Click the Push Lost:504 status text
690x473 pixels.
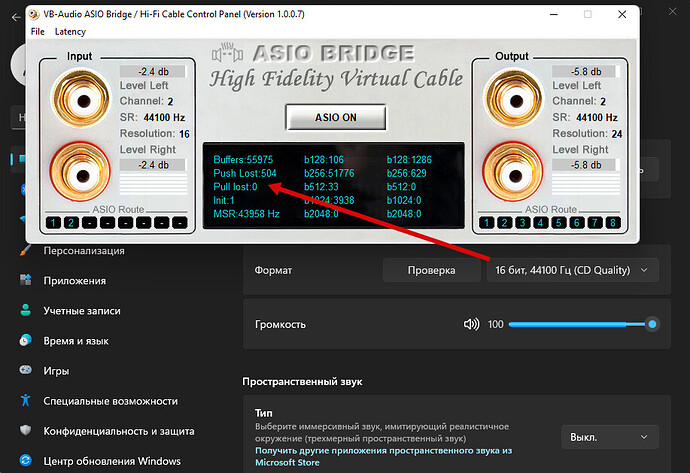(x=245, y=173)
